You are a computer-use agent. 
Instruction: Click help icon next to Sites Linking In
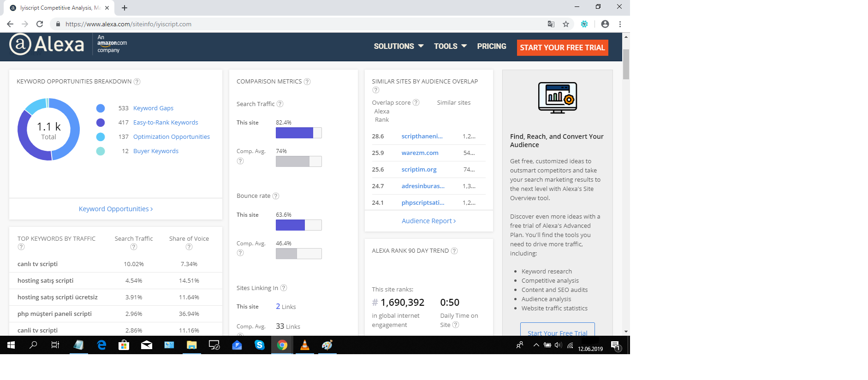tap(284, 288)
